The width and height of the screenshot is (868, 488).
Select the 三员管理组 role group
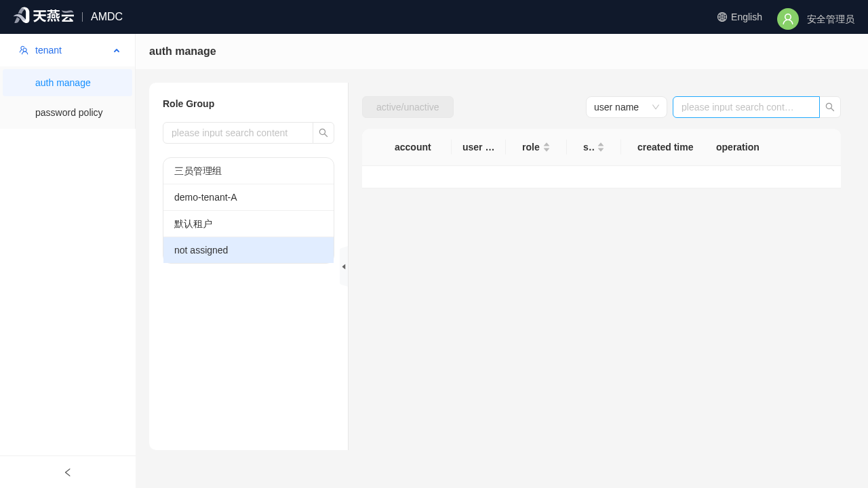(x=248, y=171)
